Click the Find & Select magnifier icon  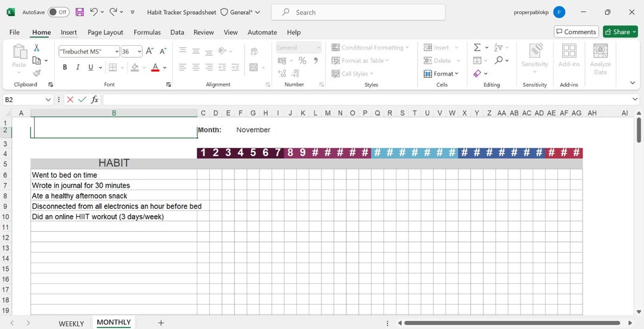tap(498, 60)
